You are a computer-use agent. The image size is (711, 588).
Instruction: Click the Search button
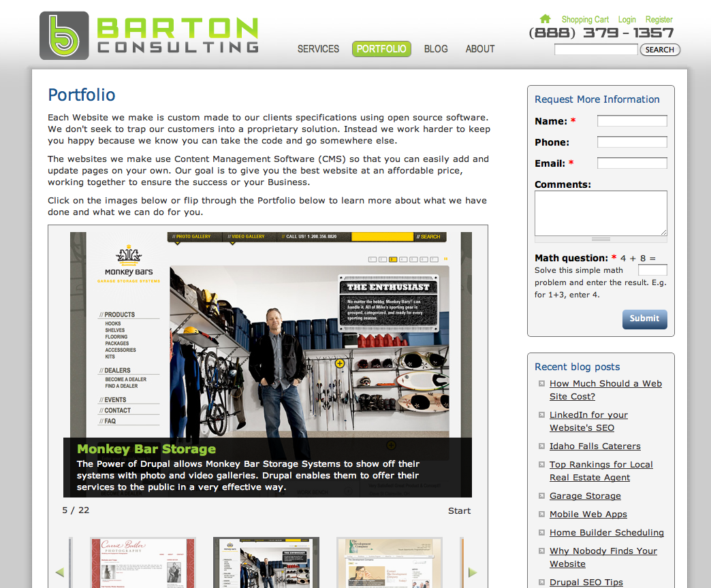(660, 50)
